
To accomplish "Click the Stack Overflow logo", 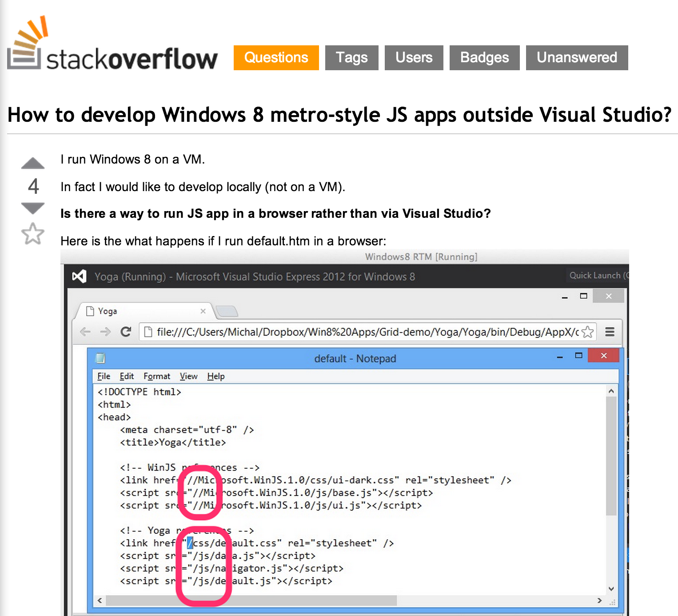I will [x=112, y=43].
